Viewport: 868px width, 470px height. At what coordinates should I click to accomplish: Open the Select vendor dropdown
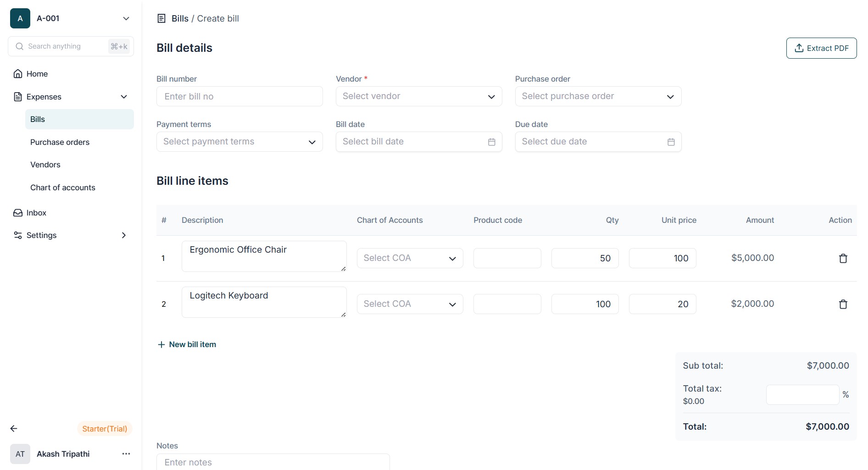pos(418,96)
